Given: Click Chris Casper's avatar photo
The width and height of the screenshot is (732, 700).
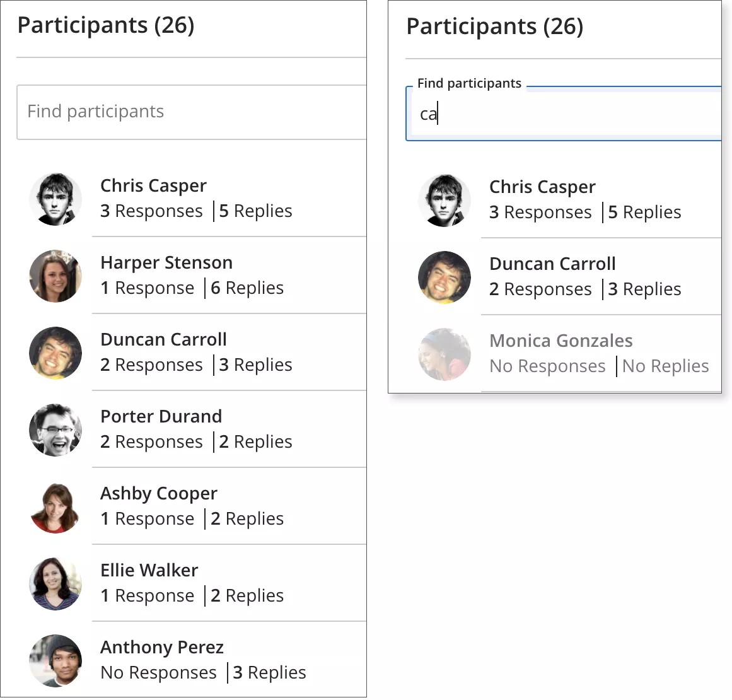Looking at the screenshot, I should click(55, 199).
